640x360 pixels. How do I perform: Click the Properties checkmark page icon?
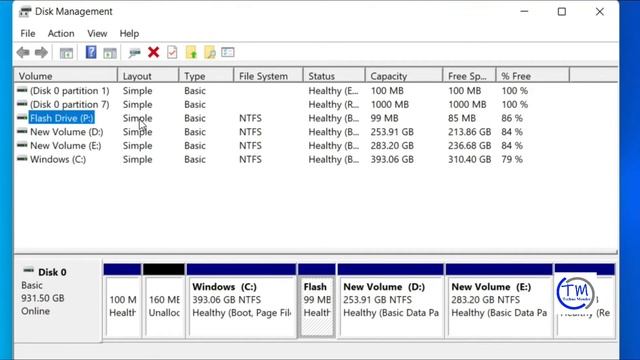pos(172,52)
